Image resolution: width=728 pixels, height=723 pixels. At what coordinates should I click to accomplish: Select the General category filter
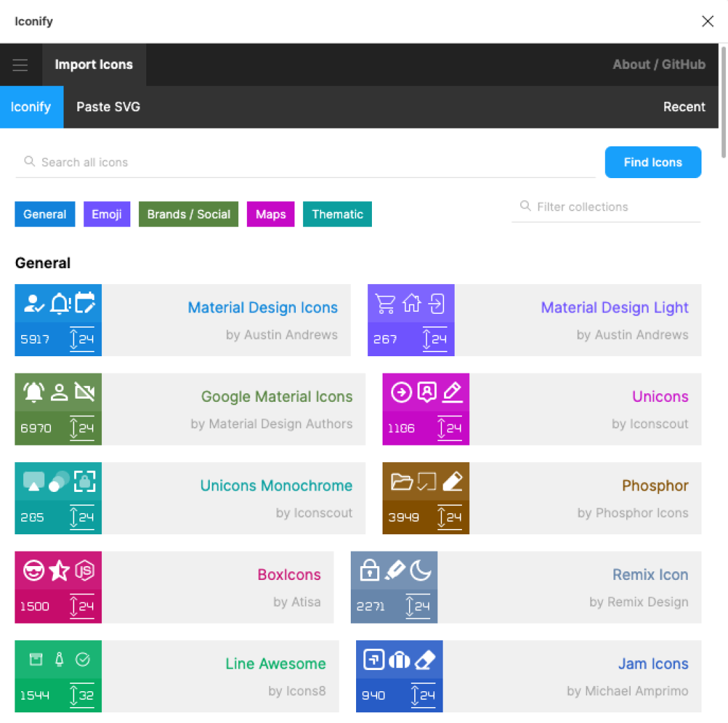[x=45, y=214]
